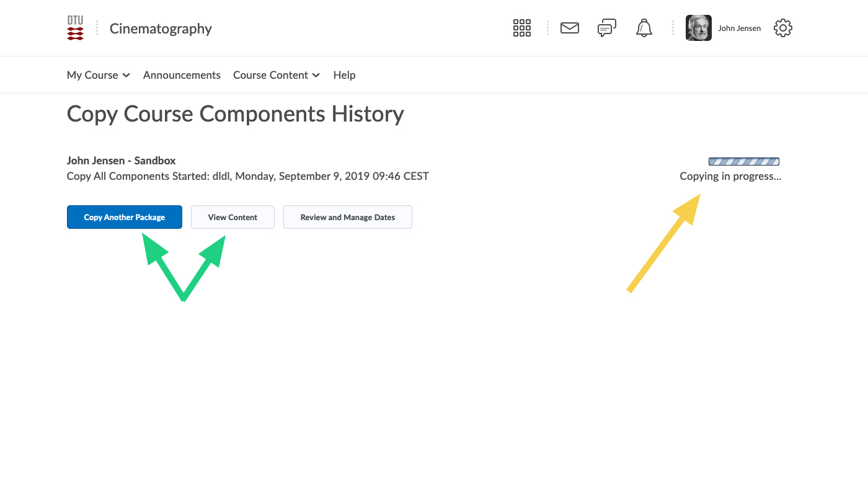Open the notifications bell icon

tap(644, 28)
